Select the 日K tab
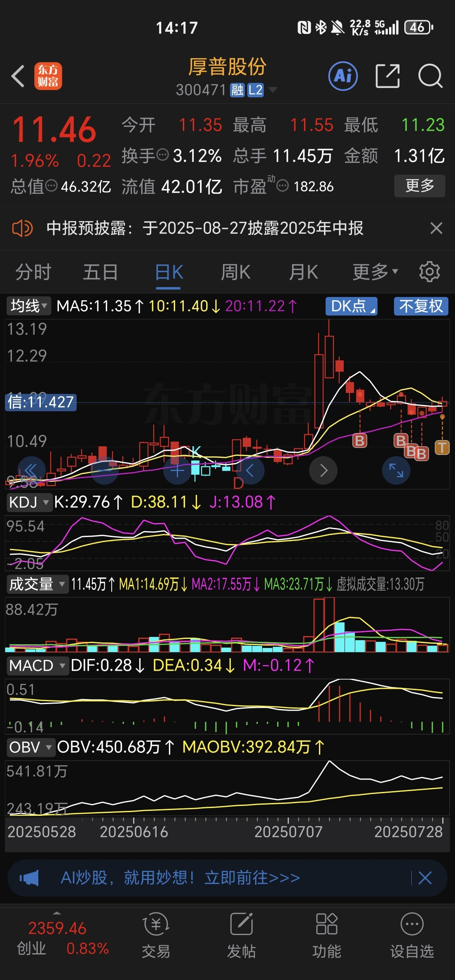The height and width of the screenshot is (980, 455). [169, 273]
